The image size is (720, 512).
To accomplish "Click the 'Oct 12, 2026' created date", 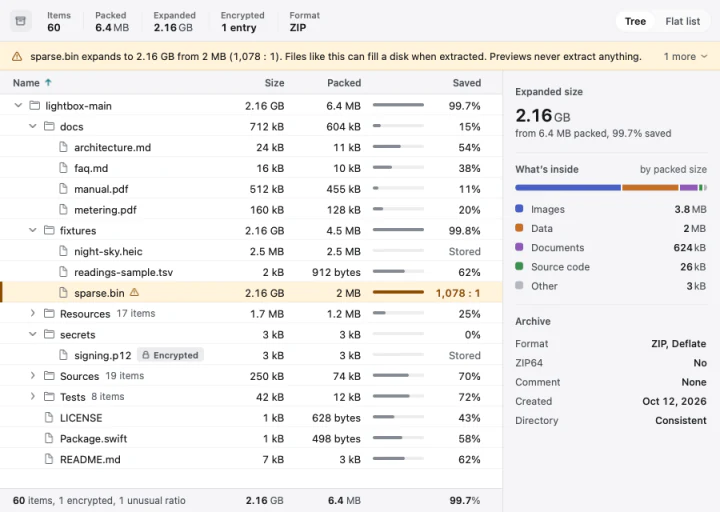I will point(674,401).
